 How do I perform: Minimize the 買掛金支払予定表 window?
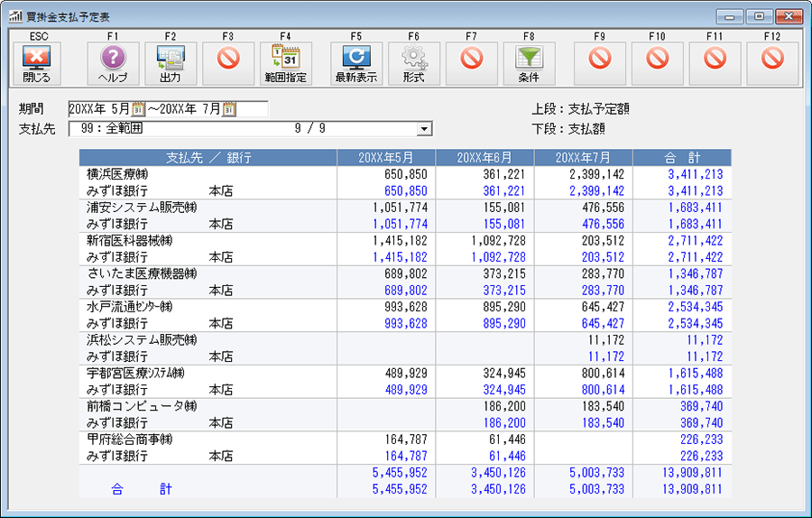pyautogui.click(x=730, y=16)
